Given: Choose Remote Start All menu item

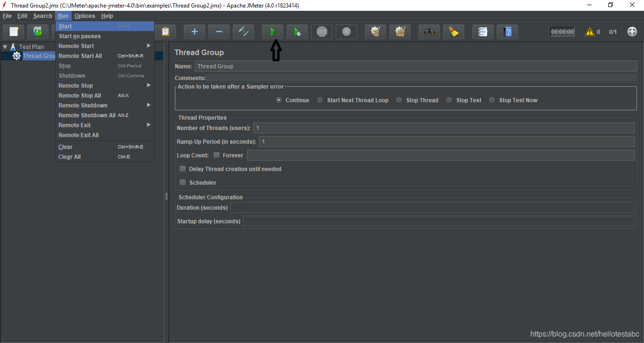Looking at the screenshot, I should (105, 56).
